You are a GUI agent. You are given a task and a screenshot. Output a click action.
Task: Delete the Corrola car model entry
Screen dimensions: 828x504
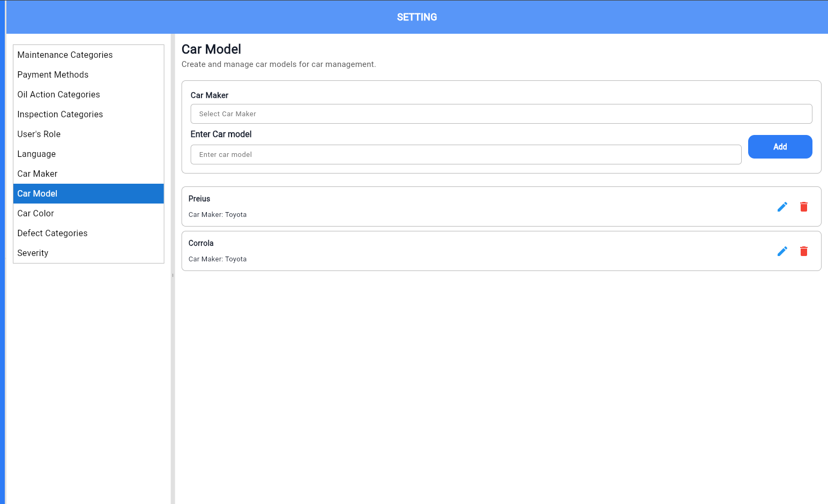(803, 251)
